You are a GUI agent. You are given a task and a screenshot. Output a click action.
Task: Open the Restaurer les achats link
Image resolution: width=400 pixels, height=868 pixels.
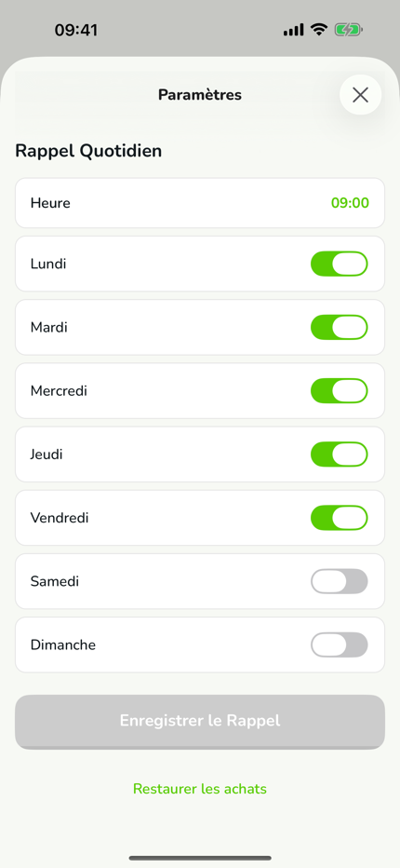(x=200, y=788)
